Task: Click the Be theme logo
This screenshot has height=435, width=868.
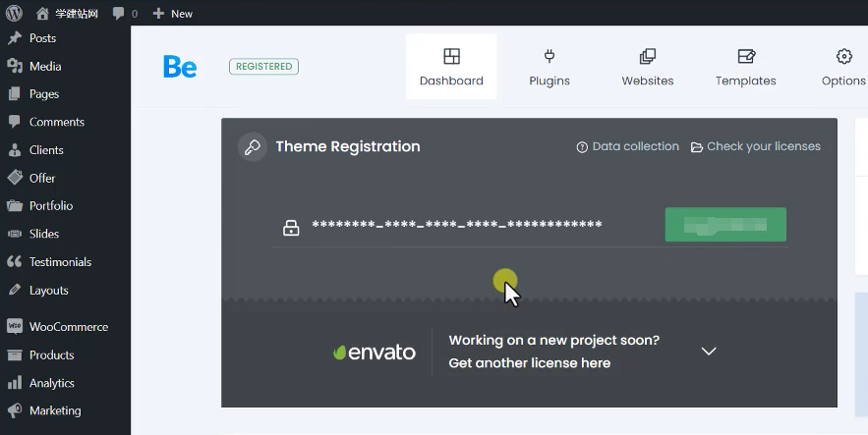Action: pyautogui.click(x=179, y=67)
